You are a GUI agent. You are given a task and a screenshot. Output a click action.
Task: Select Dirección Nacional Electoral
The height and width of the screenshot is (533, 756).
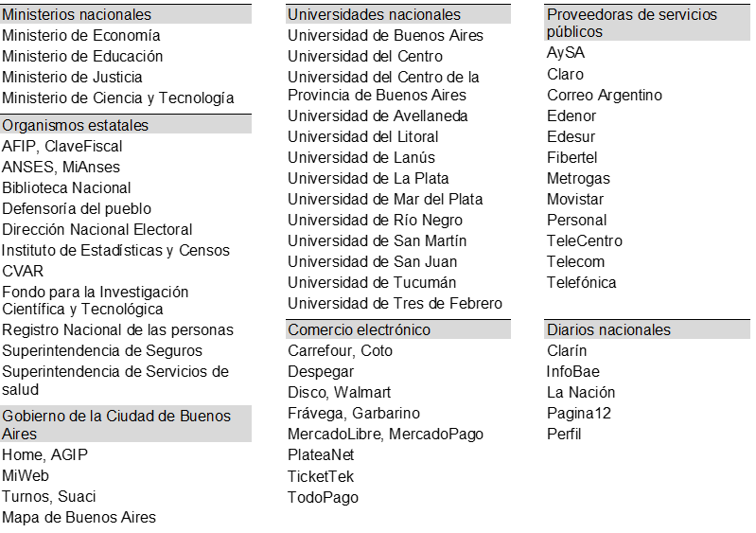(x=97, y=230)
